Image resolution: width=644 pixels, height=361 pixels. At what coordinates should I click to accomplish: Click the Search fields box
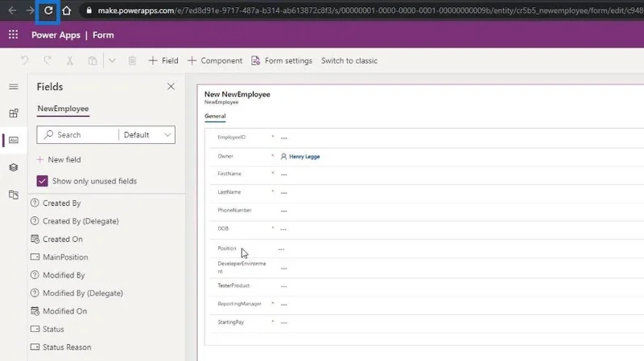[x=77, y=134]
